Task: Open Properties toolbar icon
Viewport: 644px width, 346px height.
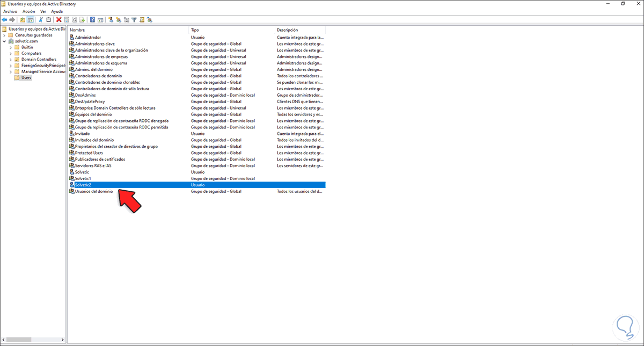Action: 67,20
